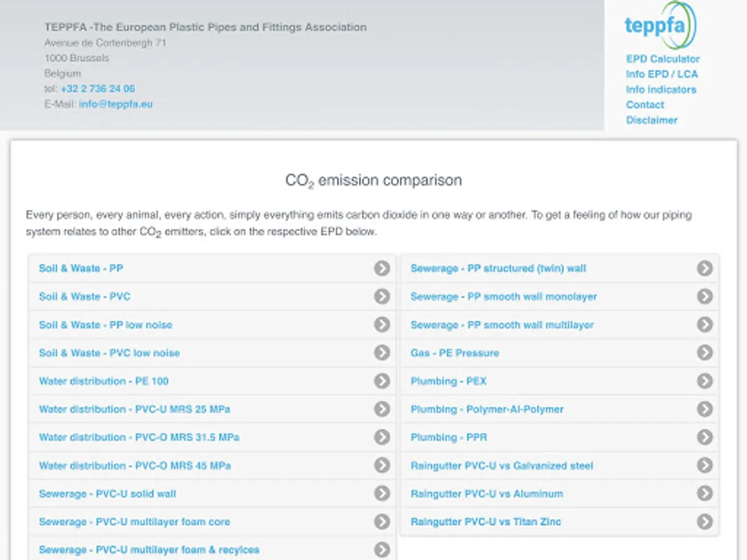Select Plumbing - Polymer-Al-Polymer entry
Image resolution: width=747 pixels, height=560 pixels.
[x=487, y=409]
